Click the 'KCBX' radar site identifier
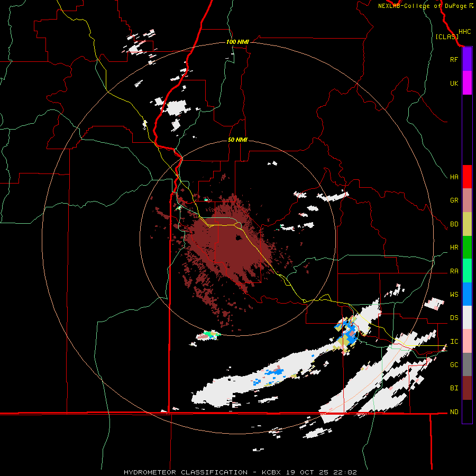476x476 pixels. pos(271,472)
